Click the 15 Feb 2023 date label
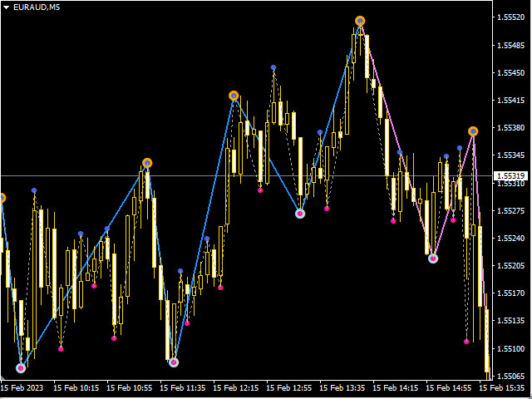Image resolution: width=532 pixels, height=399 pixels. tap(22, 387)
